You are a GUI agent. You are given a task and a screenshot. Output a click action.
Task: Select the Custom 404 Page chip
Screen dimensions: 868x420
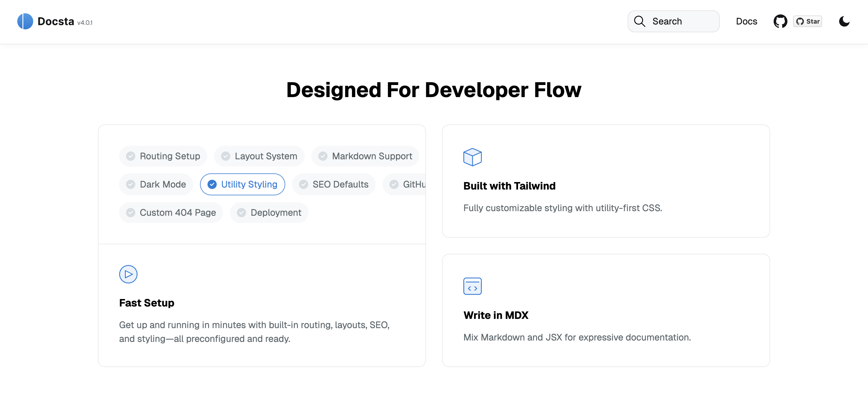click(171, 213)
